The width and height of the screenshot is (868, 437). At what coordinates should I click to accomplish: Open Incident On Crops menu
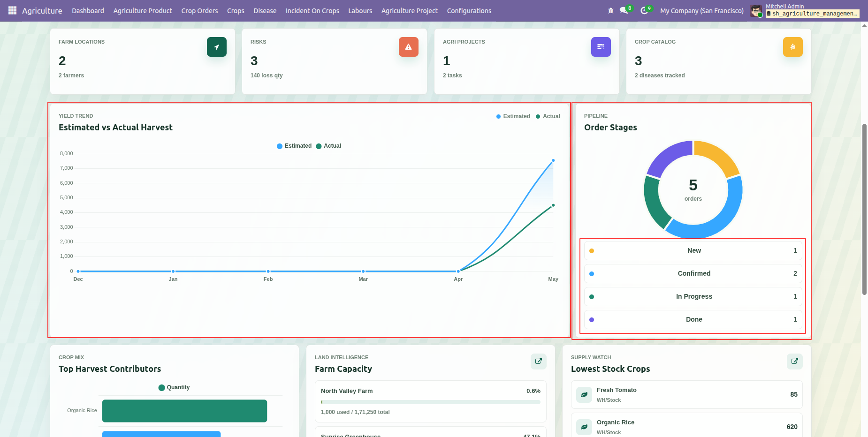pos(312,11)
